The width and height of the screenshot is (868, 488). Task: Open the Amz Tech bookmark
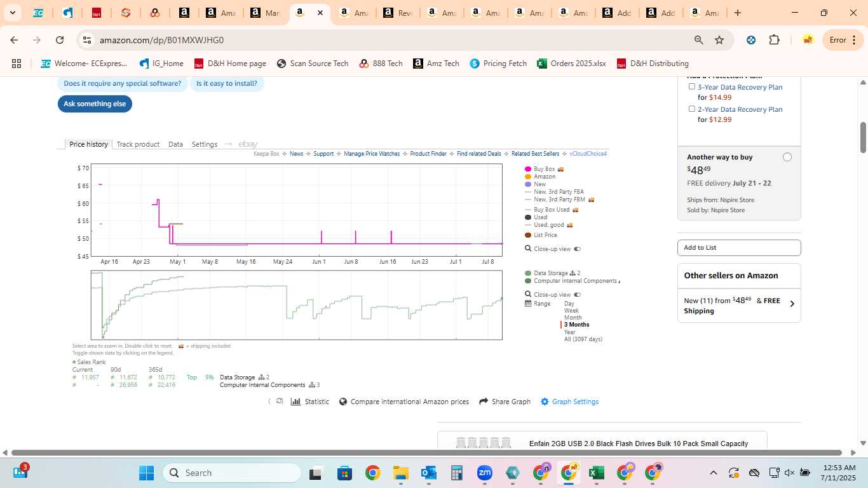pyautogui.click(x=437, y=64)
